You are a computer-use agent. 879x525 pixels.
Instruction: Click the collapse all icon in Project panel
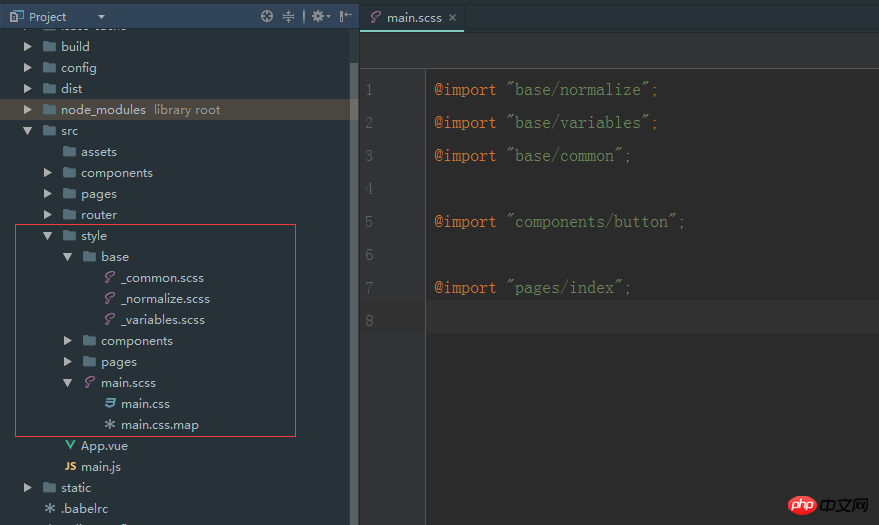click(x=289, y=16)
